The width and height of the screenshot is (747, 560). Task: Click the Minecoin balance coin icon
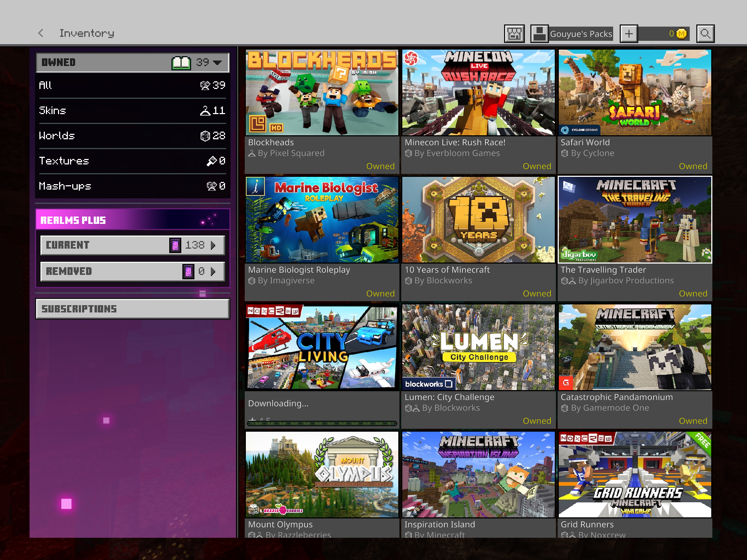[681, 34]
